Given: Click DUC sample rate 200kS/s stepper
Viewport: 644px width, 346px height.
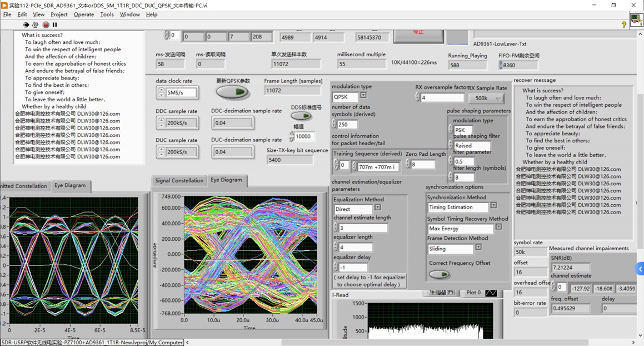Looking at the screenshot, I should (x=161, y=152).
